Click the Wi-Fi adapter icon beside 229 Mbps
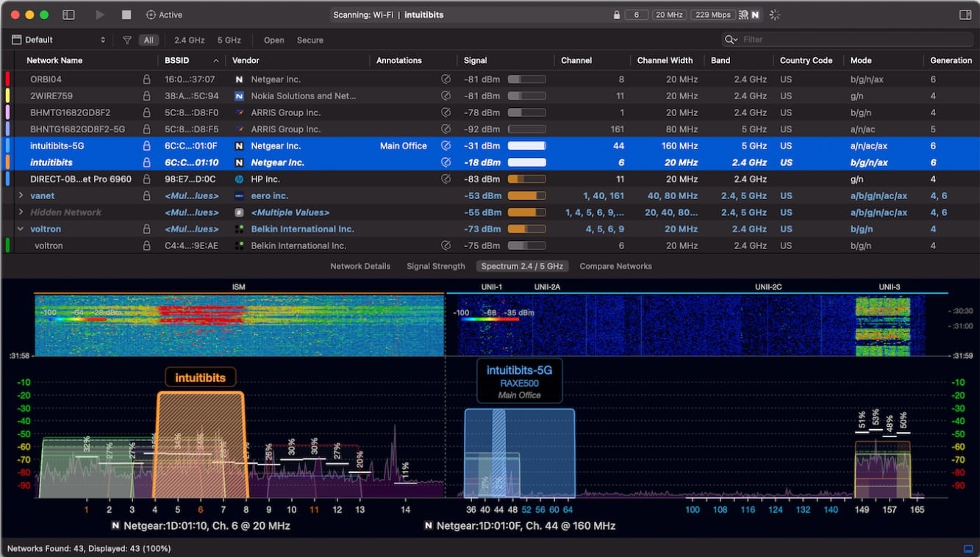Screen dimensions: 980x557 pyautogui.click(x=743, y=15)
